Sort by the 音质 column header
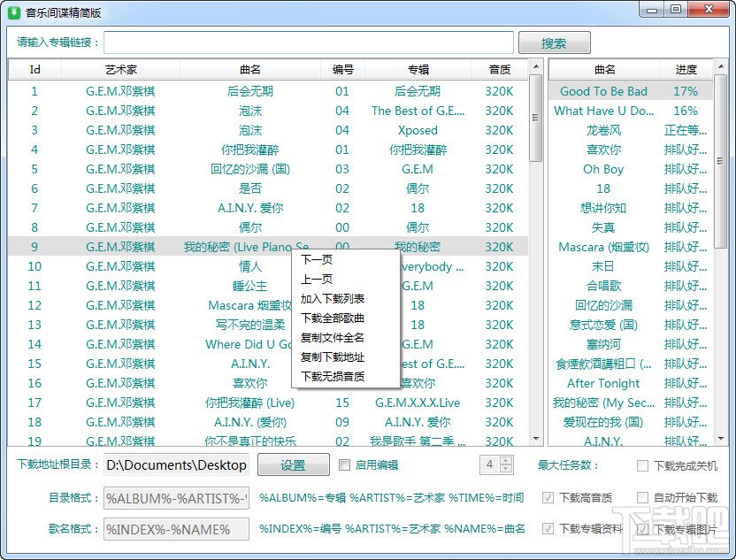 coord(500,70)
